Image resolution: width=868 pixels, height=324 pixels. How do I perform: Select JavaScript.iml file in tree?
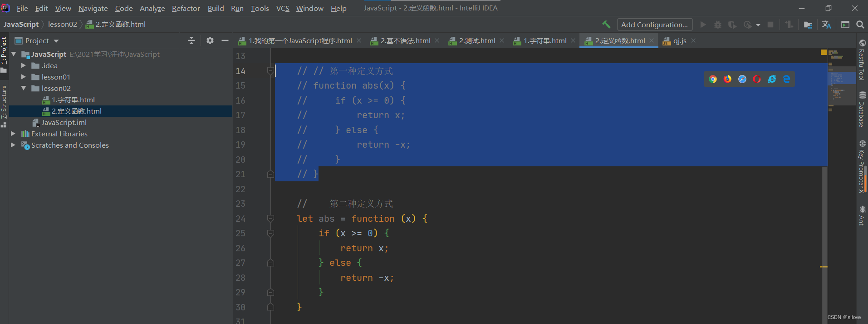pos(64,122)
